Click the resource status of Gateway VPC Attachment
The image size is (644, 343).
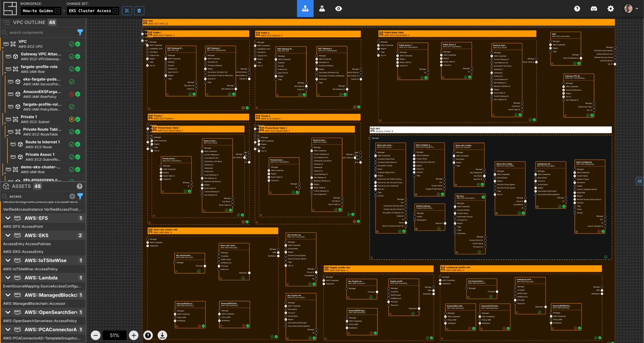[78, 56]
